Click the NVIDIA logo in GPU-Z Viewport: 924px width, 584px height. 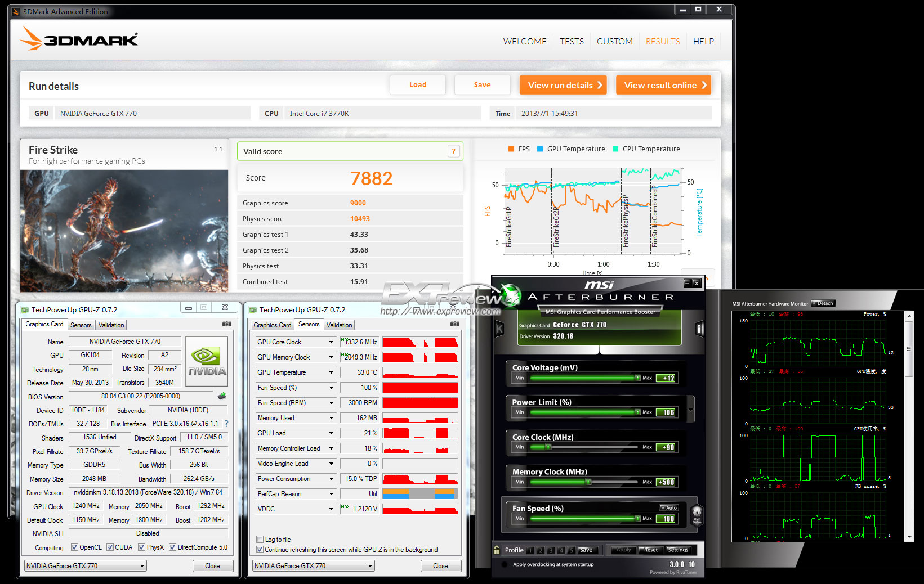coord(207,361)
